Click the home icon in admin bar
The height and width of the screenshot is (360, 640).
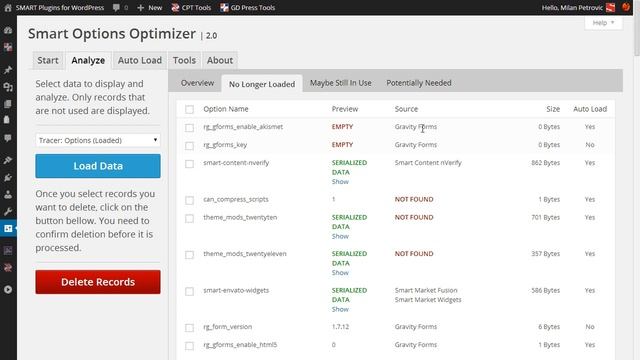pos(8,7)
